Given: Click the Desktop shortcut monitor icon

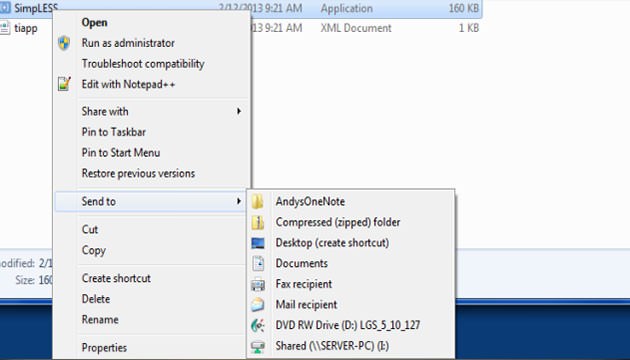Looking at the screenshot, I should click(x=258, y=243).
